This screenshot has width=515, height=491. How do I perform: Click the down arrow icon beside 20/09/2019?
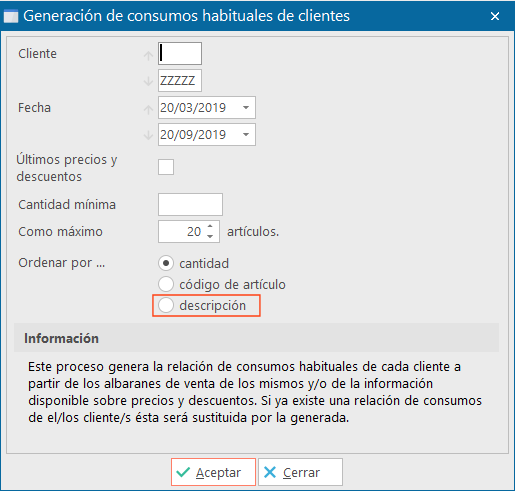148,135
